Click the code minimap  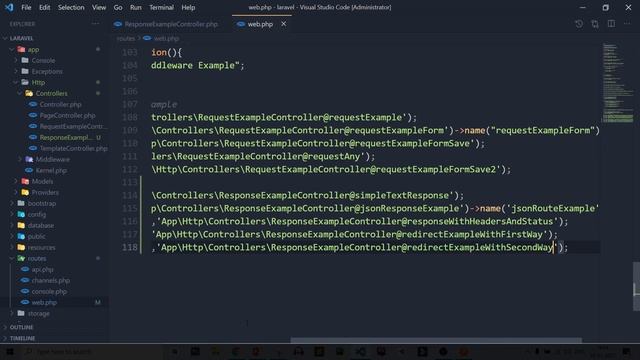click(x=617, y=82)
